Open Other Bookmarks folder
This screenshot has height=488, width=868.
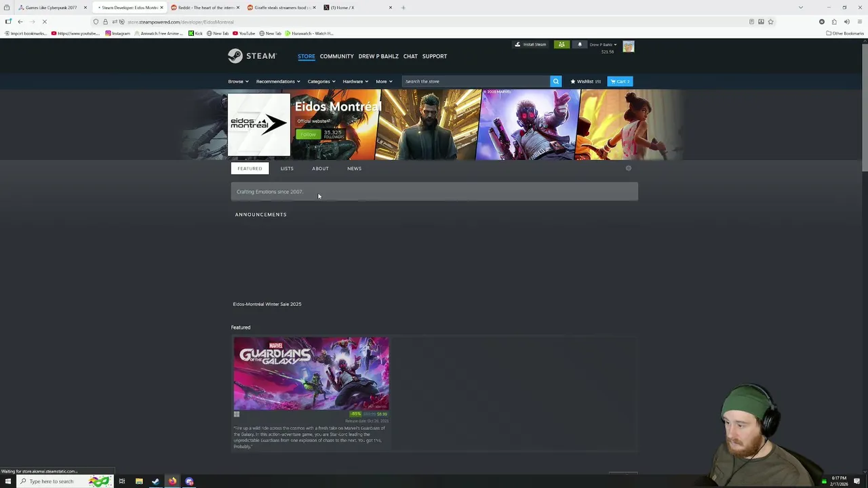[845, 33]
